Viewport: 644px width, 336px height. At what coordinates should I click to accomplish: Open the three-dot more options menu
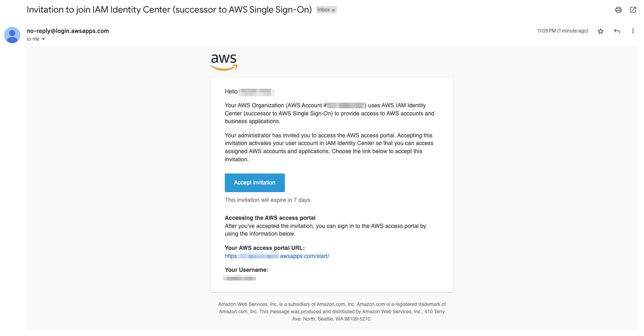633,31
